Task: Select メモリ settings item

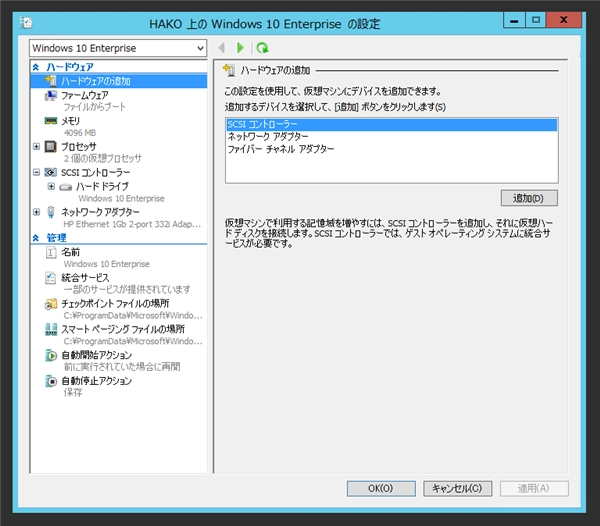Action: (x=71, y=121)
